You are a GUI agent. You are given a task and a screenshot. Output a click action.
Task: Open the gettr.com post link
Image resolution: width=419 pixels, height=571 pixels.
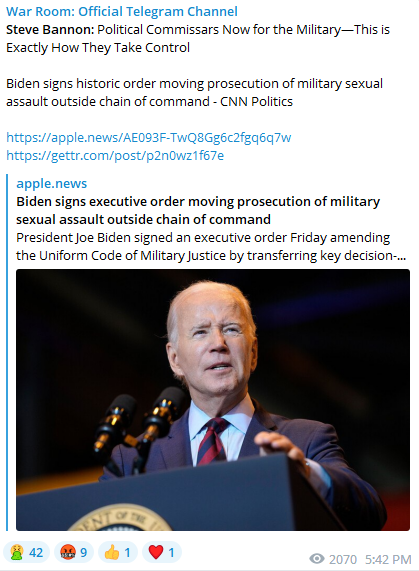115,155
